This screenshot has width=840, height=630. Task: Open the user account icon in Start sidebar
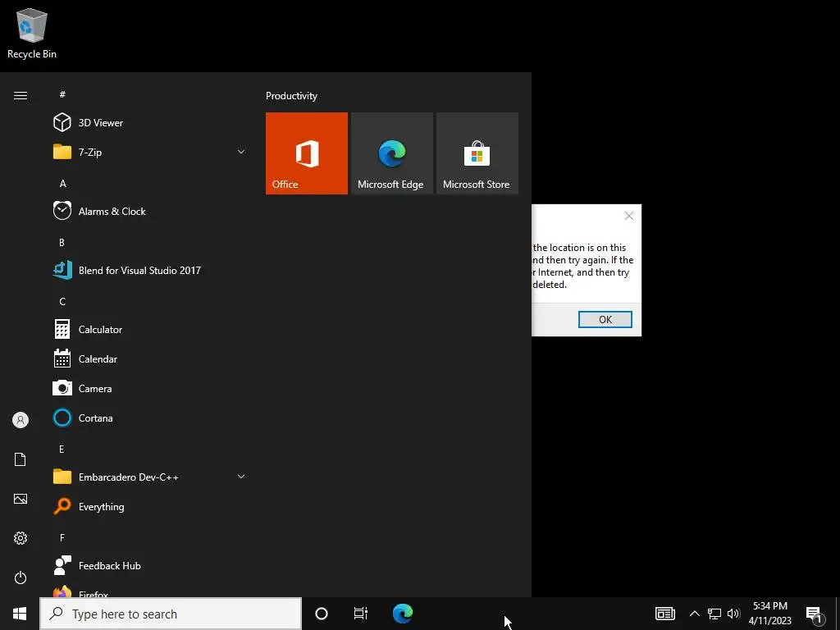[x=21, y=420]
